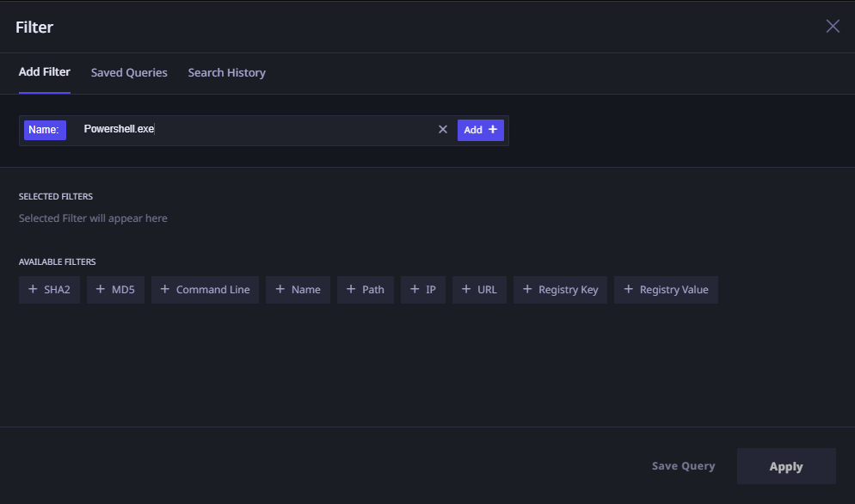
Task: Select the Add Filter tab
Action: [45, 72]
